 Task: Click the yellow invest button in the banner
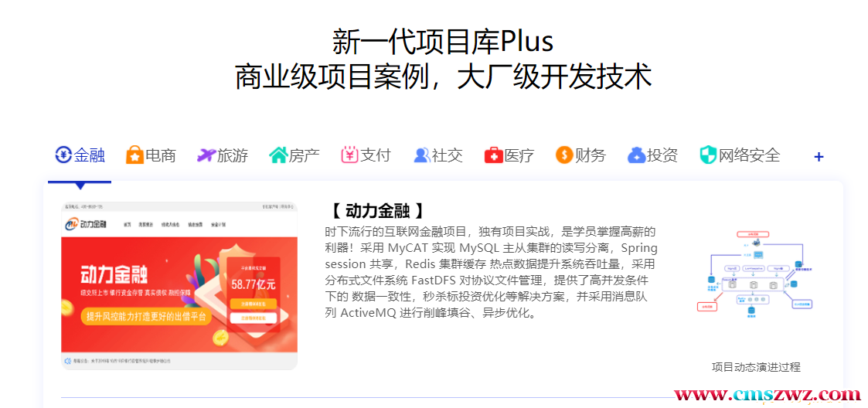tap(253, 304)
